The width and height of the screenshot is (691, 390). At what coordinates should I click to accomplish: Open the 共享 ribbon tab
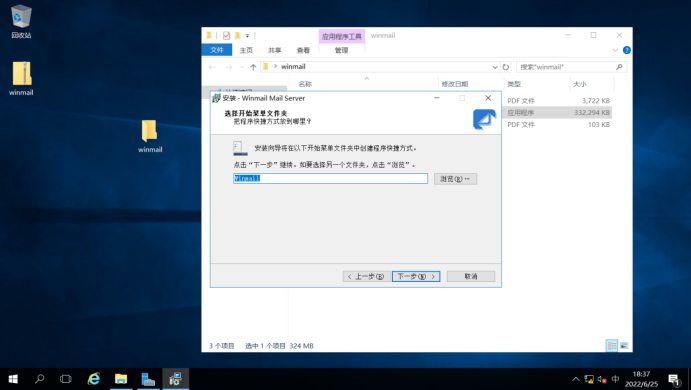[x=275, y=50]
